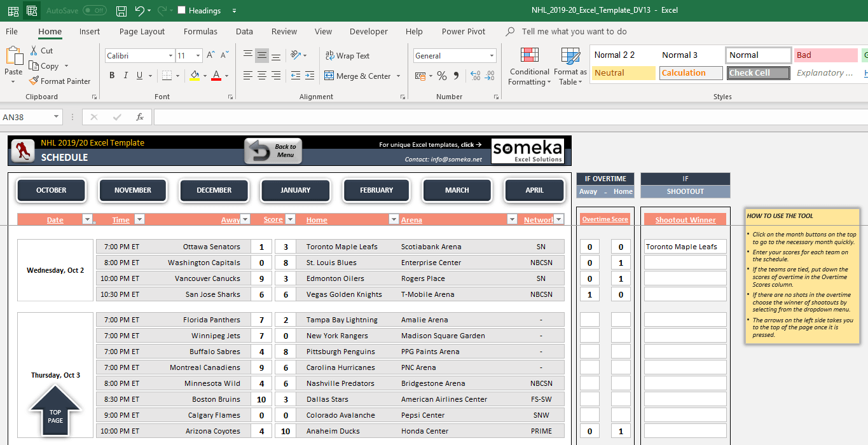
Task: Apply bold formatting
Action: pos(112,75)
